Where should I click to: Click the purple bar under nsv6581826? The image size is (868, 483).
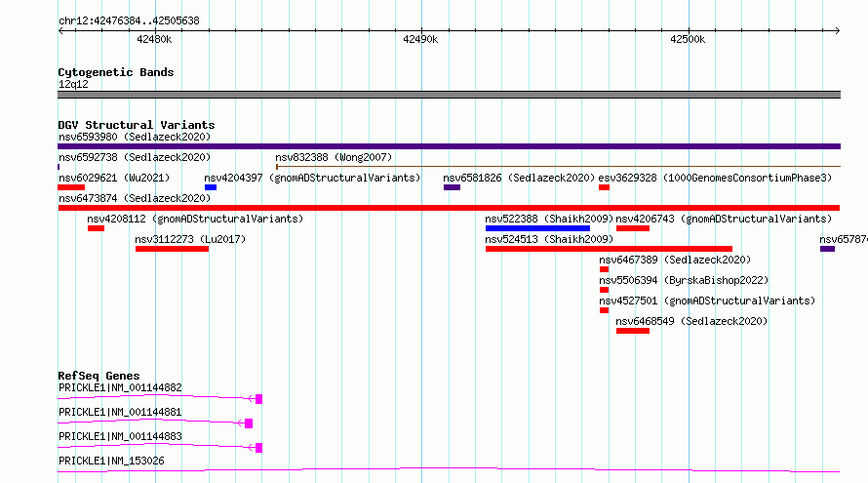452,187
